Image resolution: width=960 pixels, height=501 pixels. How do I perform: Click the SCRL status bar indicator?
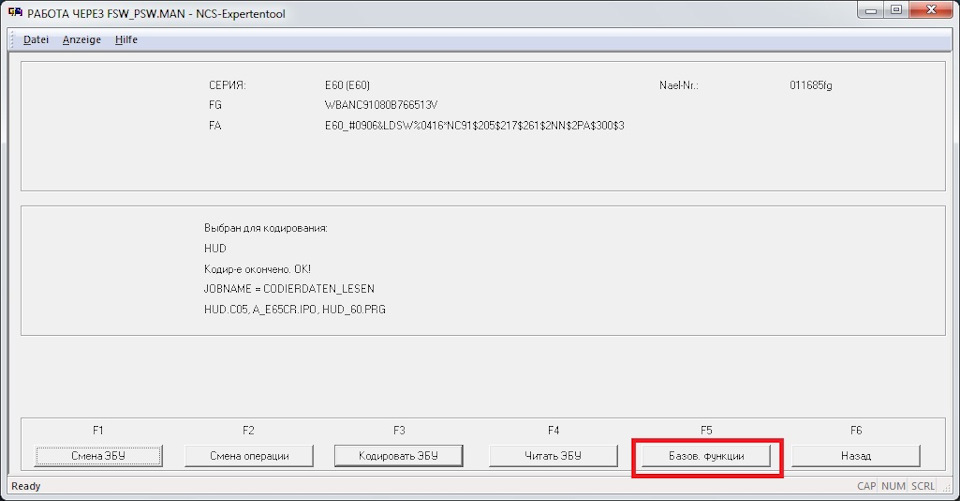[x=923, y=486]
